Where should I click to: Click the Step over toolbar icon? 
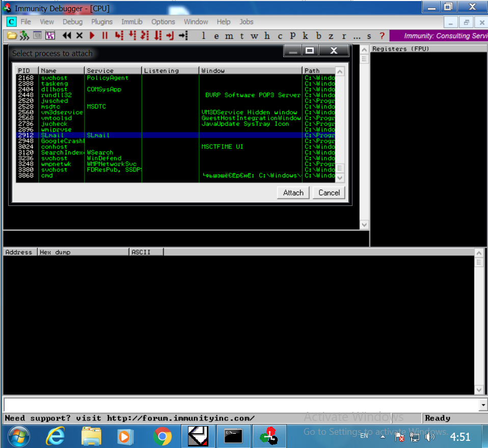coord(132,36)
